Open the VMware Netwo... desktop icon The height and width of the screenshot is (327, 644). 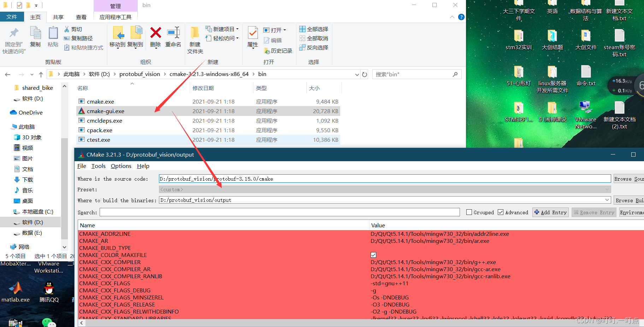pos(585,115)
